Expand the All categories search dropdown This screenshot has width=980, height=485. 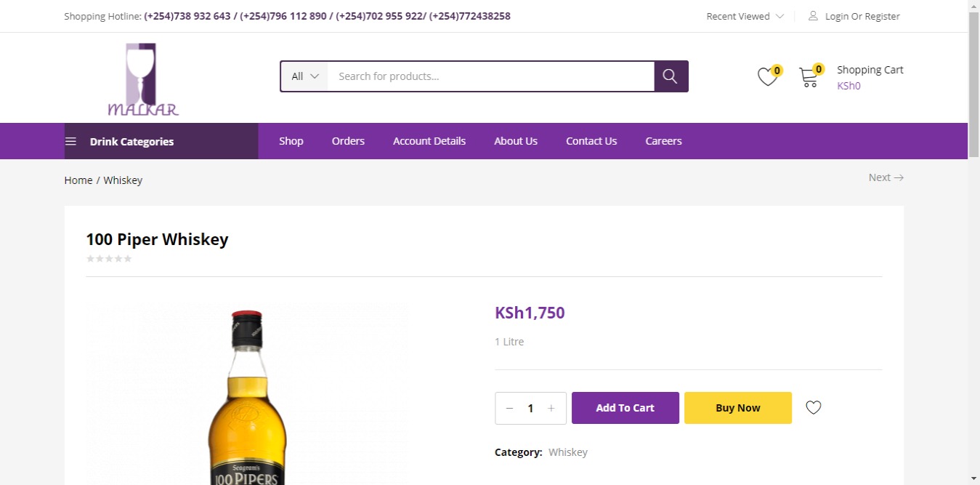[x=304, y=76]
